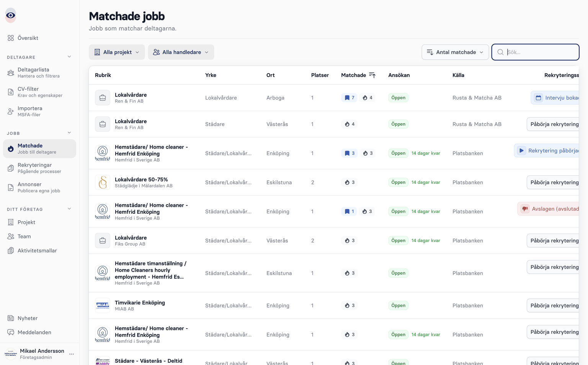Image resolution: width=588 pixels, height=365 pixels.
Task: Click the CV-filter document icon
Action: 10,92
